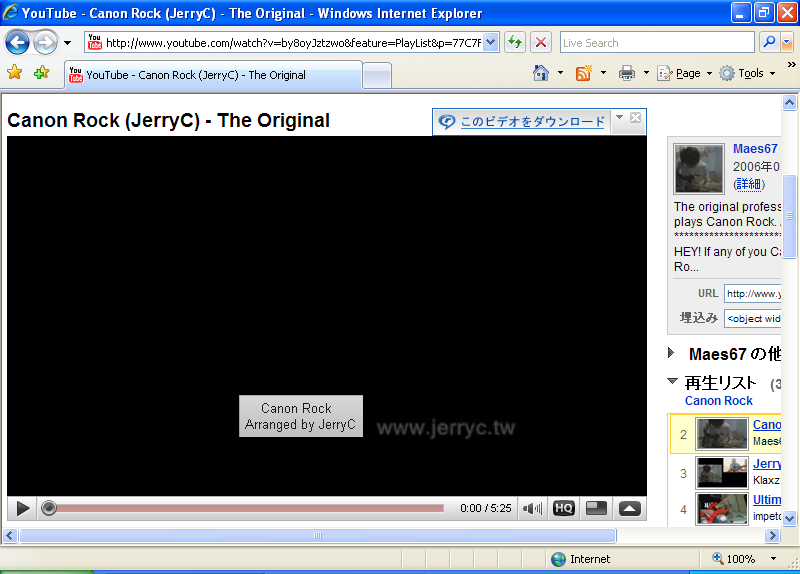This screenshot has height=574, width=800.
Task: Open the zoom level dropdown arrow
Action: click(773, 559)
